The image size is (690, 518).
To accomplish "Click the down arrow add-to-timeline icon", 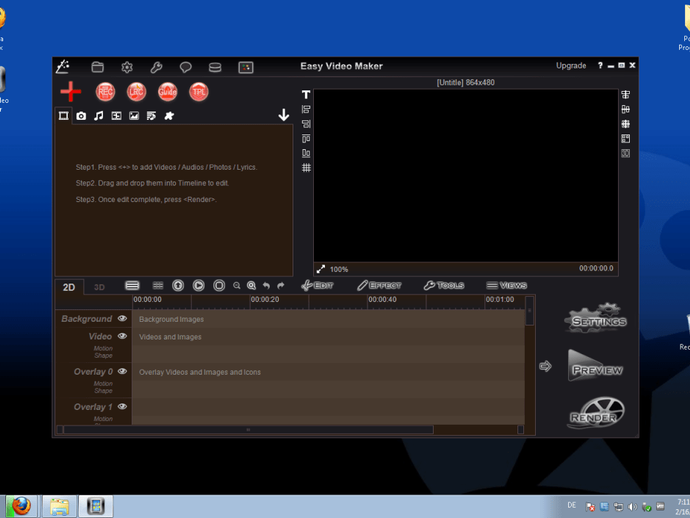I will [284, 115].
